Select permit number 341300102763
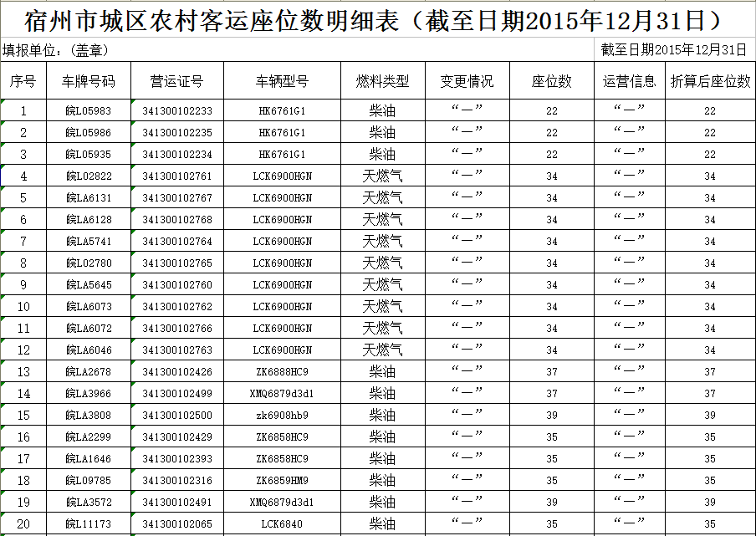Screen dimensions: 756x536 pyautogui.click(x=177, y=350)
